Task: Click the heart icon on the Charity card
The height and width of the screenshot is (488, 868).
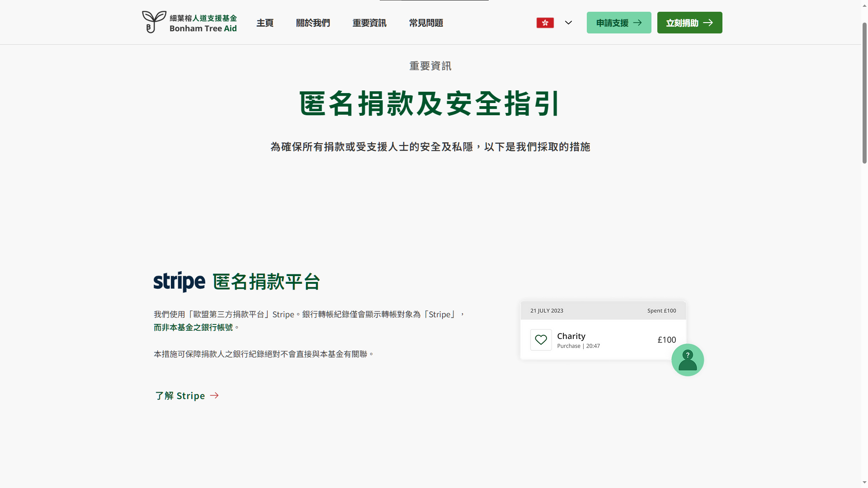Action: pos(541,339)
